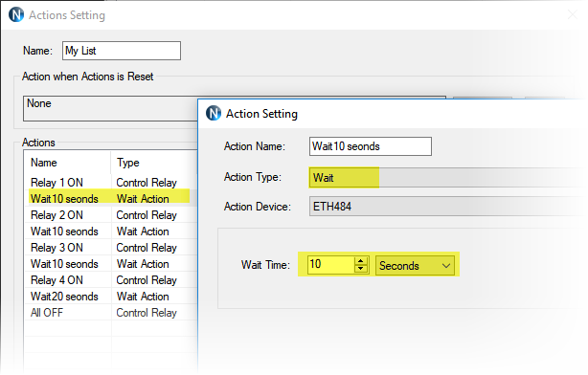Image resolution: width=588 pixels, height=375 pixels.
Task: Click the Name column header in Actions list
Action: 67,163
